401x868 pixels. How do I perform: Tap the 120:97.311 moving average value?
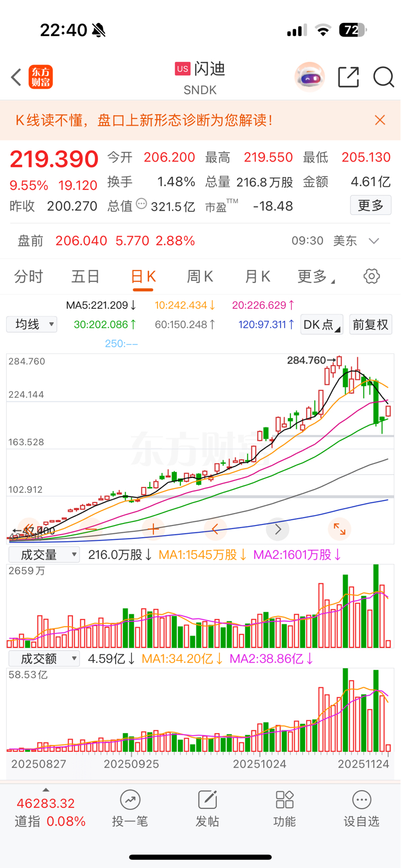coord(266,324)
